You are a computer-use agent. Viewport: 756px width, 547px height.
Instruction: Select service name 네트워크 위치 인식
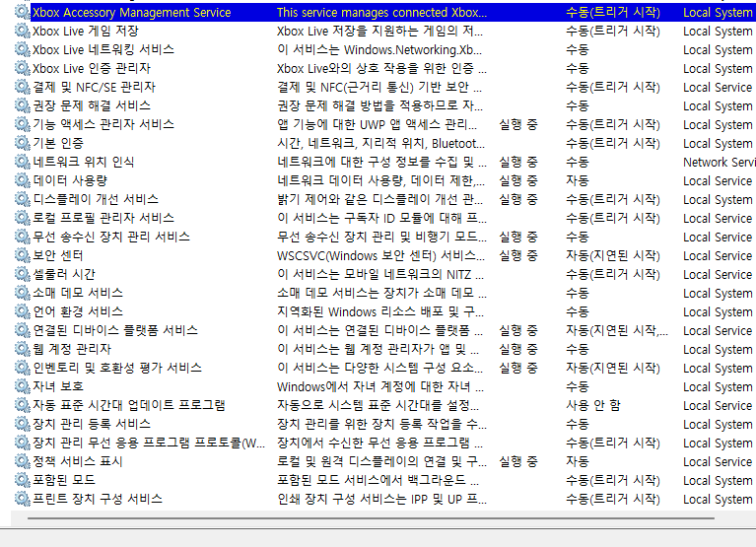(84, 162)
